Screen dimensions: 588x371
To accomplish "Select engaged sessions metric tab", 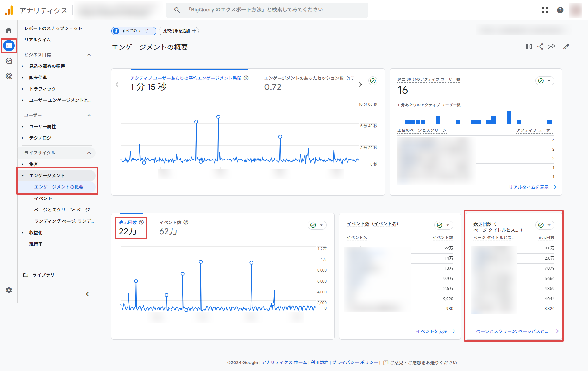I will [309, 83].
